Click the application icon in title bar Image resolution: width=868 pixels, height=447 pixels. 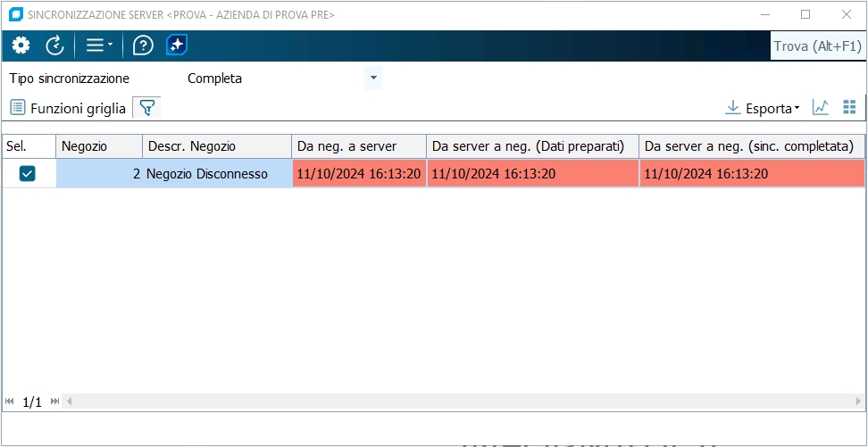click(16, 15)
